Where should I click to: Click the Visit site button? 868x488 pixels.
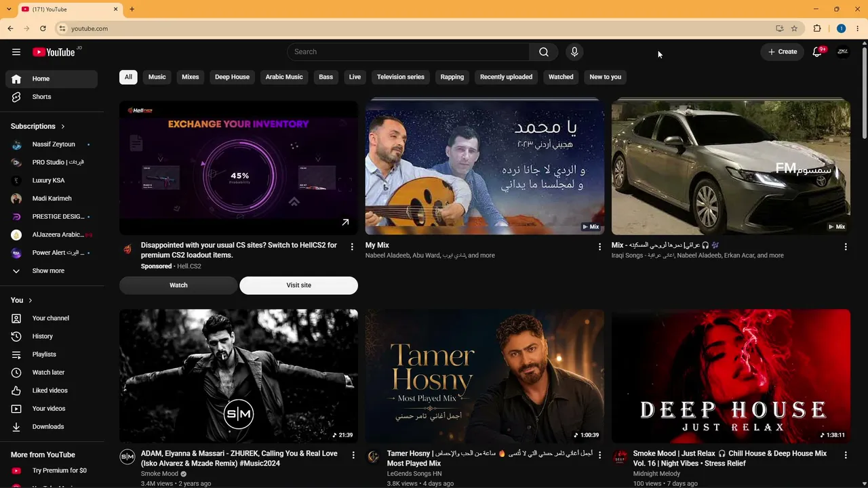(298, 285)
